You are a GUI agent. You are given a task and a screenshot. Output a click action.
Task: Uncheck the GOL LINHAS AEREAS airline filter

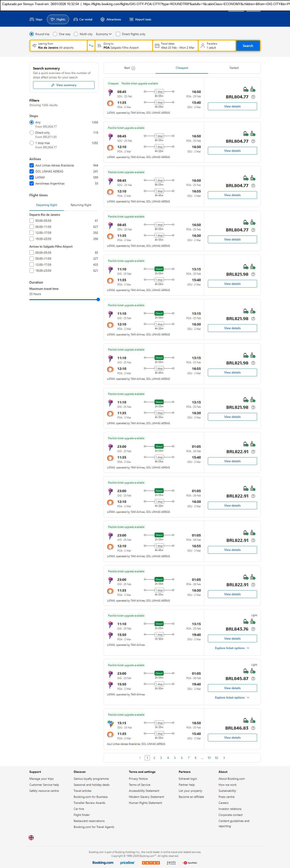coord(32,171)
